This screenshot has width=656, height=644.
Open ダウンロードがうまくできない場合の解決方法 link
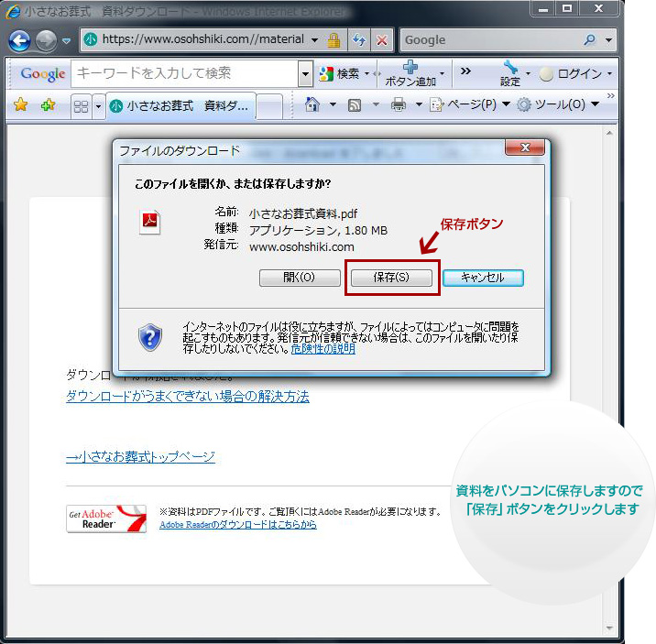tap(188, 396)
